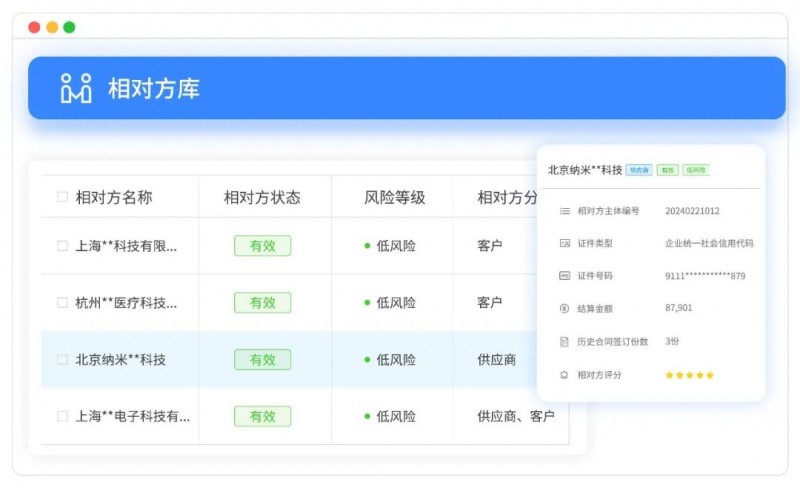The height and width of the screenshot is (488, 800).
Task: Click the 低风险 tag in detail card header
Action: coord(696,170)
